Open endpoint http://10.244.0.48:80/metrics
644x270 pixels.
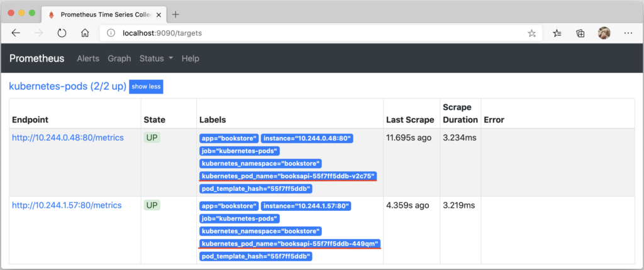(x=68, y=138)
